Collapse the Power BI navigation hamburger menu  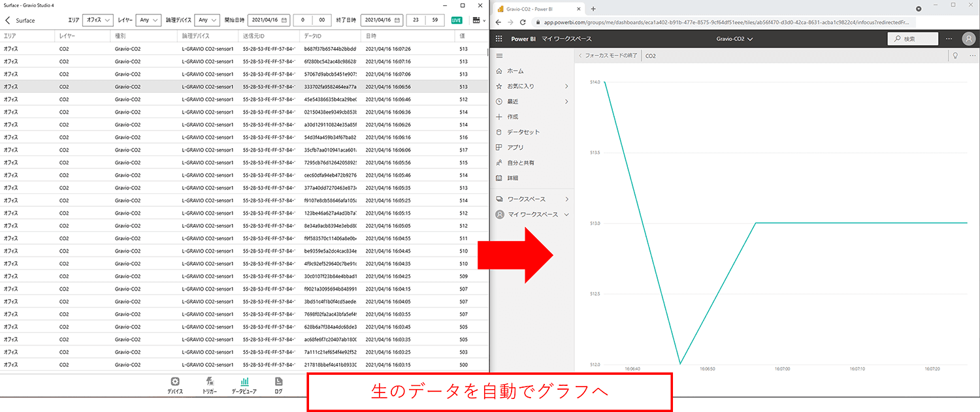[x=500, y=56]
